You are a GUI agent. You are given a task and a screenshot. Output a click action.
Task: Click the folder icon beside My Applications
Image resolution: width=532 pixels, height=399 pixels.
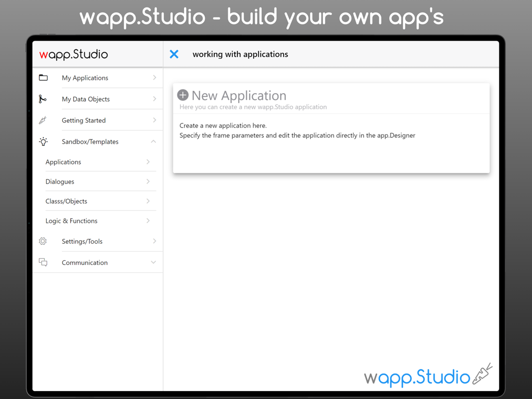click(x=43, y=78)
